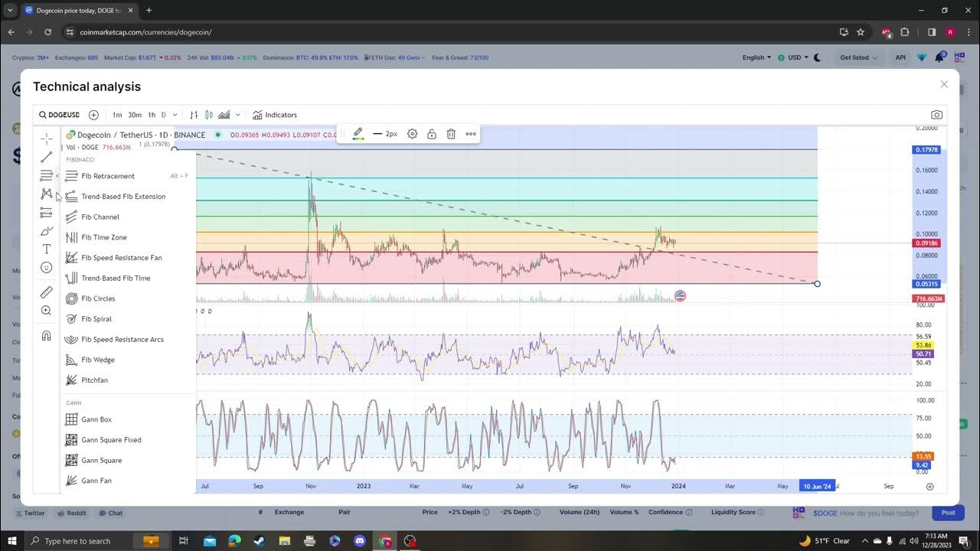The width and height of the screenshot is (980, 551).
Task: Toggle magnet mode snapping
Action: tap(47, 336)
